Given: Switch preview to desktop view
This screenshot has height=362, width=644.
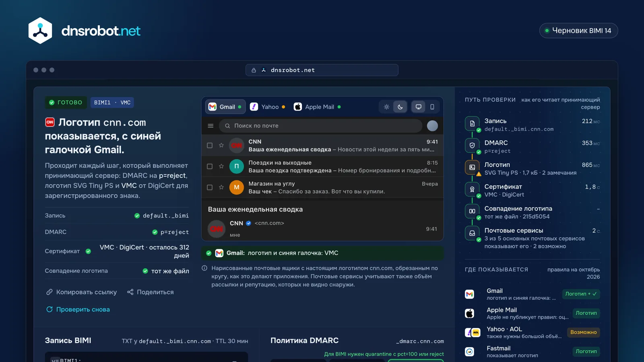Looking at the screenshot, I should click(x=419, y=107).
